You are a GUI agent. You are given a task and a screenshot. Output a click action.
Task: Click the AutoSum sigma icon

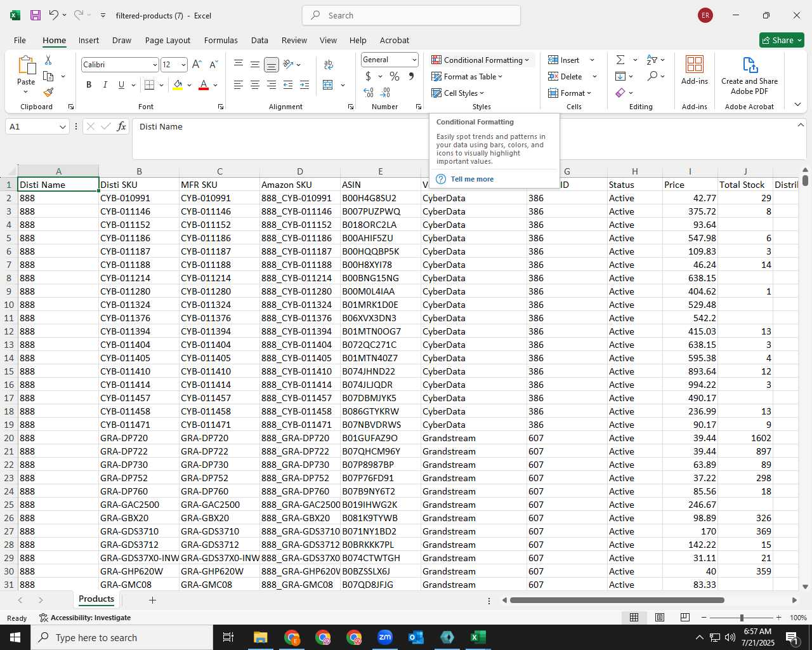(x=620, y=60)
